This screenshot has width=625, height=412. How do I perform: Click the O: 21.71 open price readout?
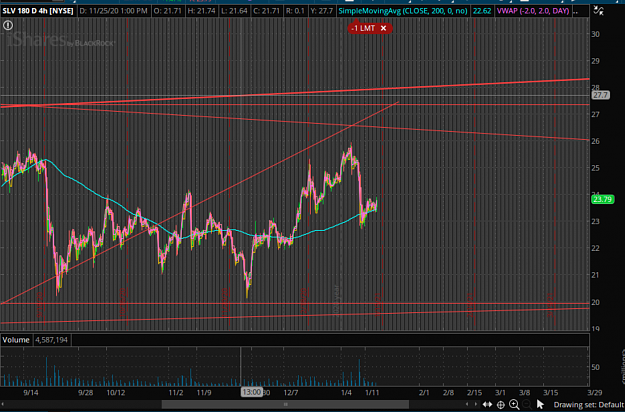pos(167,11)
